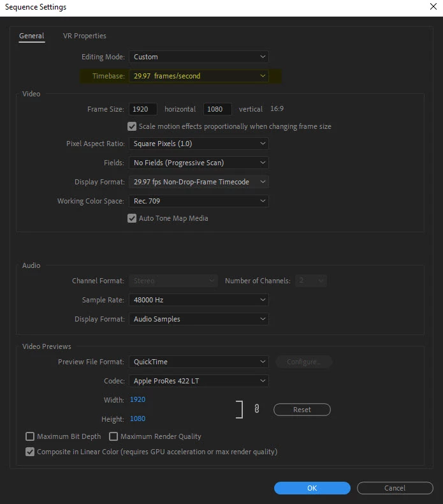Open the Audio Samples display format dropdown

pyautogui.click(x=199, y=319)
